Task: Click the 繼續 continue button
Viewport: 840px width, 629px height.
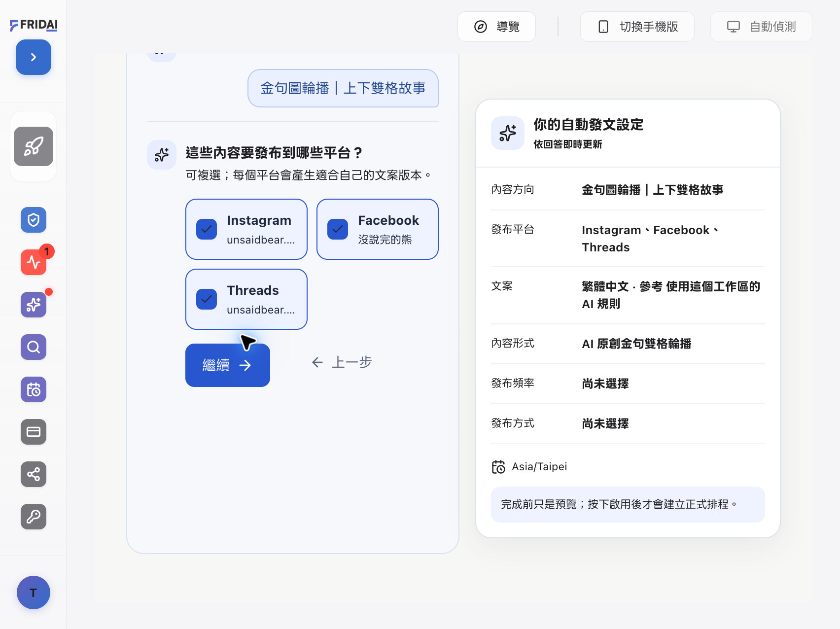Action: click(x=228, y=365)
